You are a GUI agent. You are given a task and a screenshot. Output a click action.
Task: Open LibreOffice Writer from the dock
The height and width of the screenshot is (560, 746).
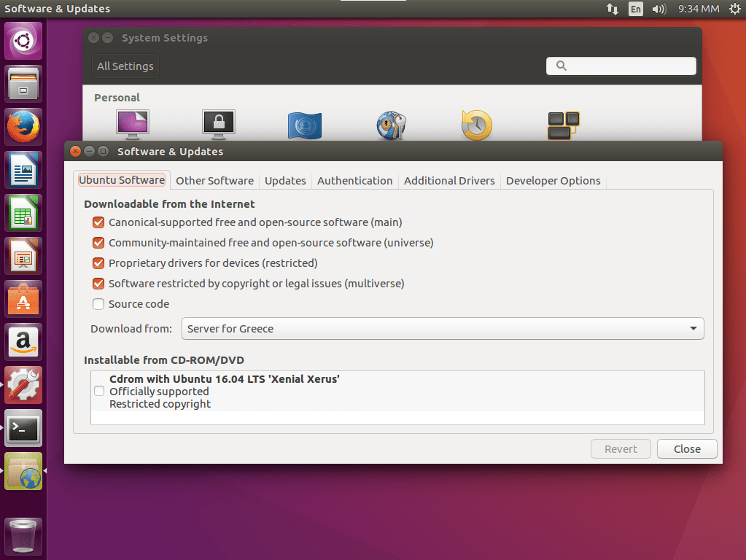point(23,169)
